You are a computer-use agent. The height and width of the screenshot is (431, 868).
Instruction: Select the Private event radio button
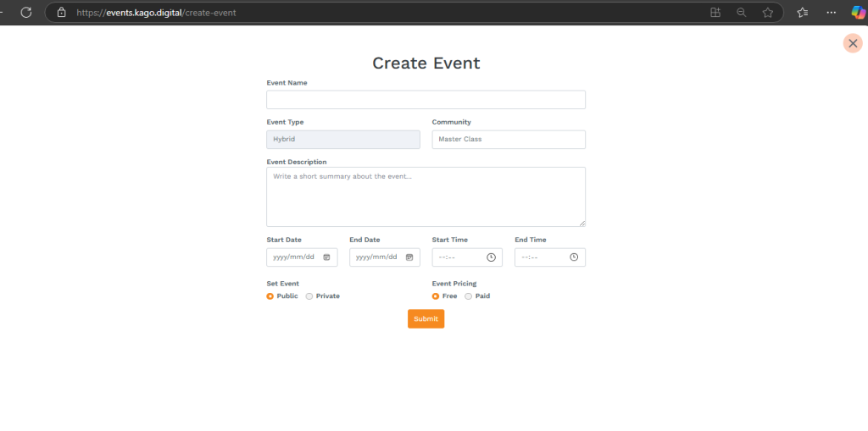click(309, 296)
